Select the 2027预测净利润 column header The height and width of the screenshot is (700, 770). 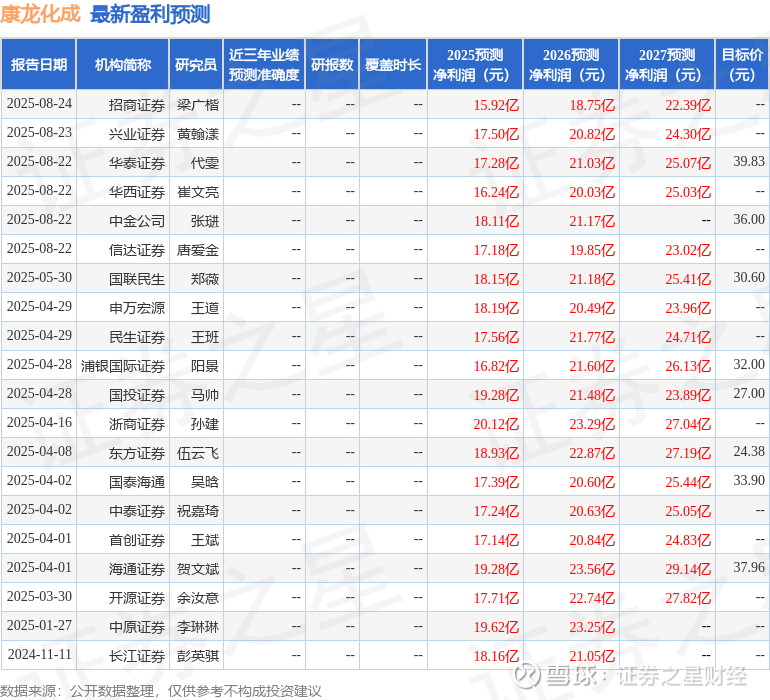click(x=667, y=64)
